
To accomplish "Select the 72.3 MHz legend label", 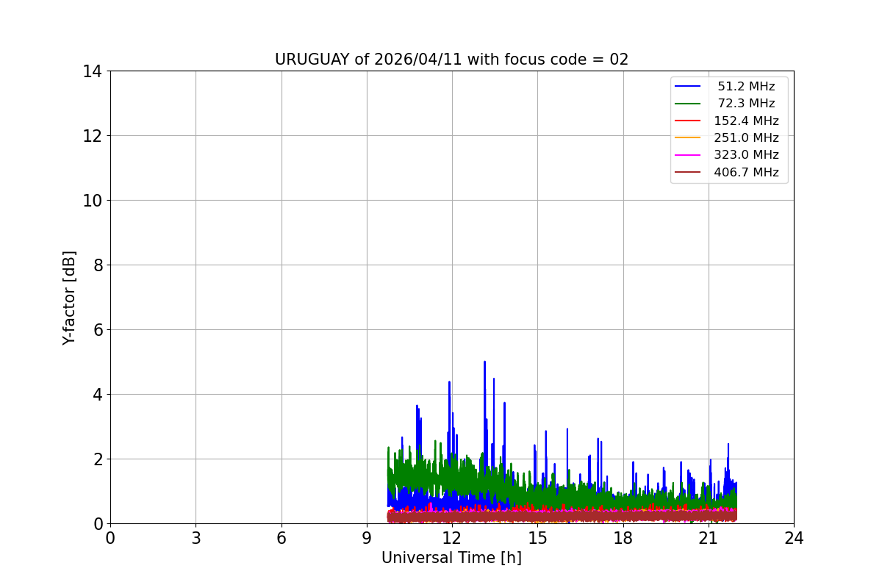I will click(746, 104).
